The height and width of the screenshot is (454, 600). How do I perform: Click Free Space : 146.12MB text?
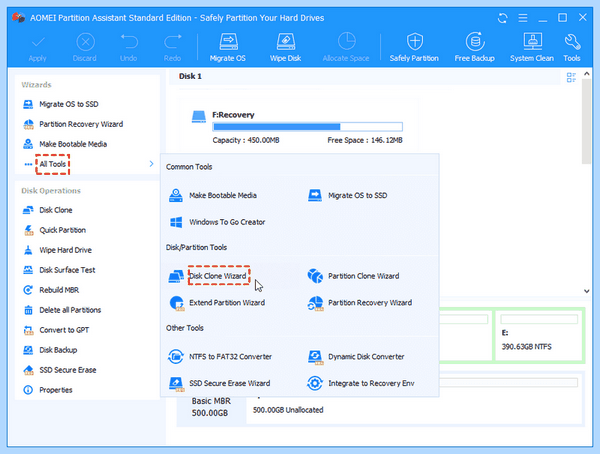pos(365,140)
